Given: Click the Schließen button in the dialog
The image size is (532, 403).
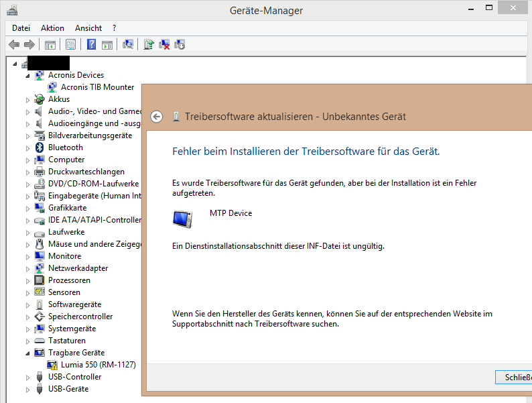Looking at the screenshot, I should tap(513, 378).
